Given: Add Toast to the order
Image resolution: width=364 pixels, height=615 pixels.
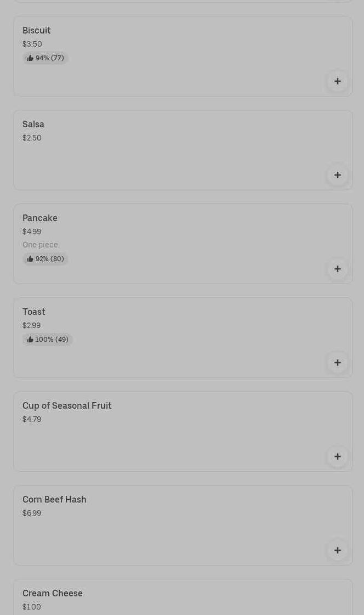Looking at the screenshot, I should tap(337, 363).
